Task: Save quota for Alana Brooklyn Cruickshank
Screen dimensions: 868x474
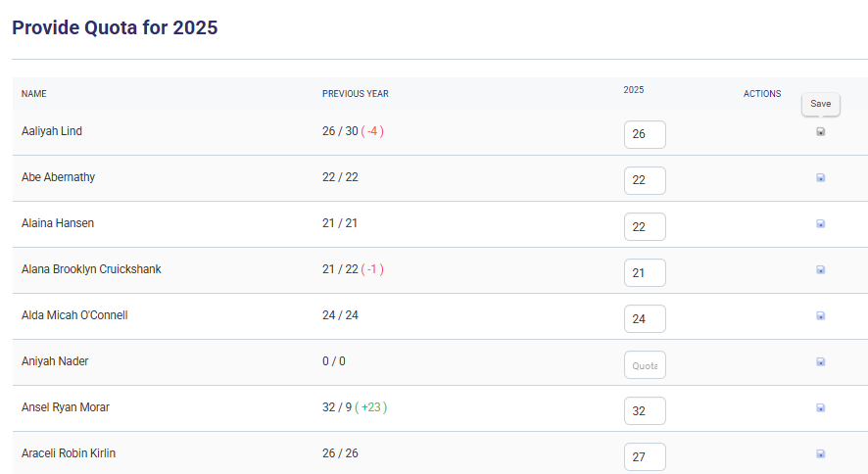Action: 820,269
